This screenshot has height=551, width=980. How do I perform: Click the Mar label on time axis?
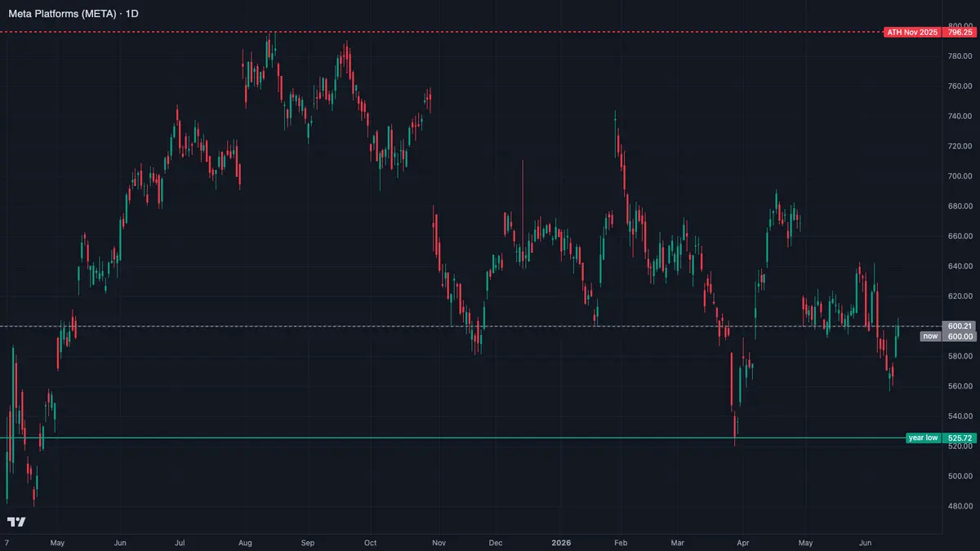(678, 542)
